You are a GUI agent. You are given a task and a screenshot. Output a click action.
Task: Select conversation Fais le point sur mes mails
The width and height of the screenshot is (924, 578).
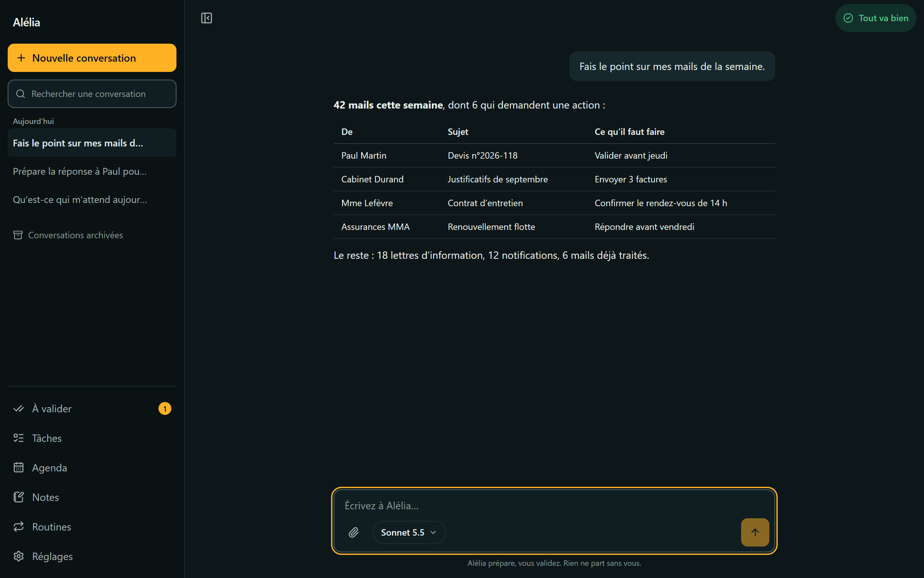click(x=92, y=143)
